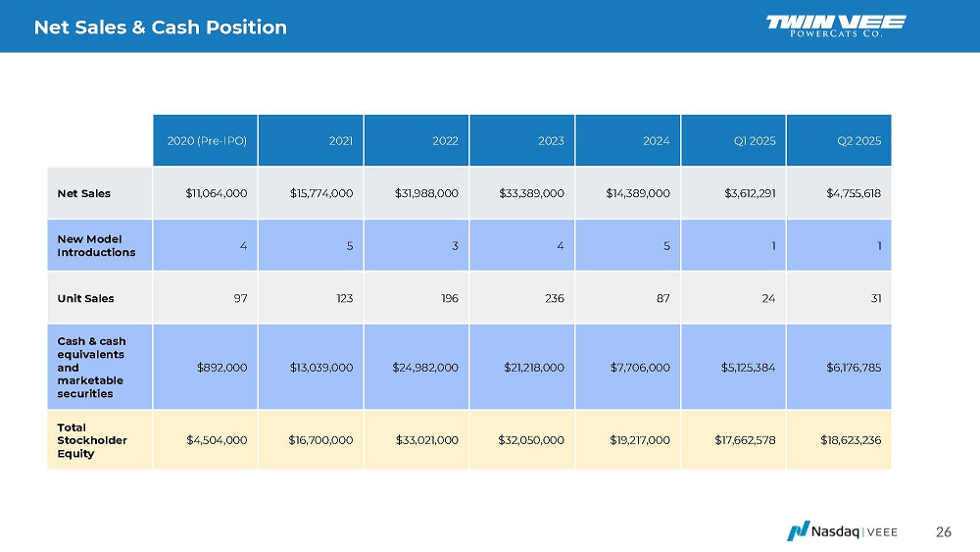980x552 pixels.
Task: Click the Unit Sales row label
Action: point(84,297)
